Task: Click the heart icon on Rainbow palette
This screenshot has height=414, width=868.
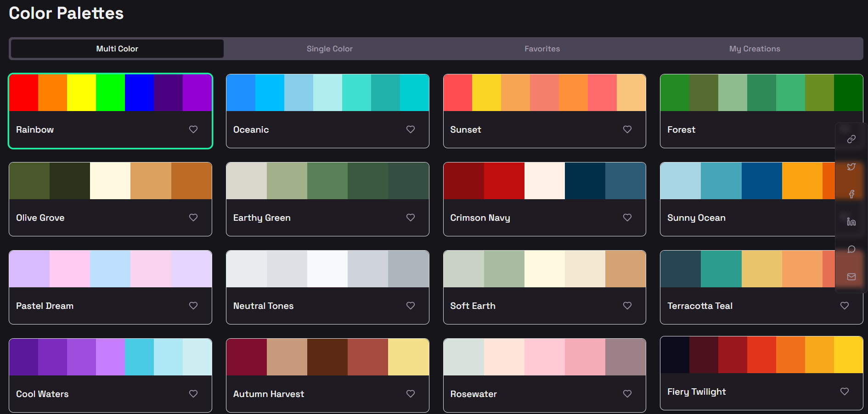Action: (x=193, y=129)
